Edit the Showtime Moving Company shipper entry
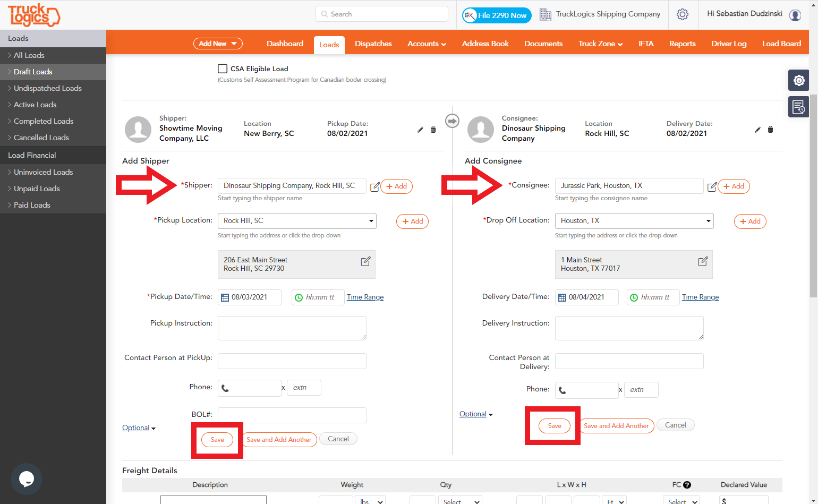 (420, 130)
